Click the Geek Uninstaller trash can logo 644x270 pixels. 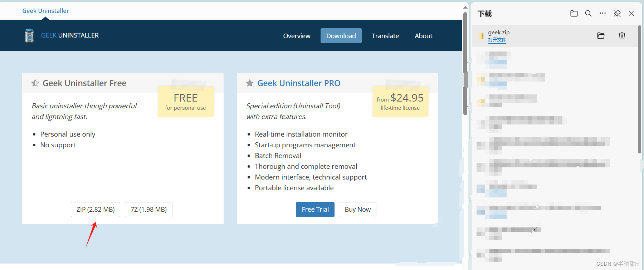click(x=29, y=35)
